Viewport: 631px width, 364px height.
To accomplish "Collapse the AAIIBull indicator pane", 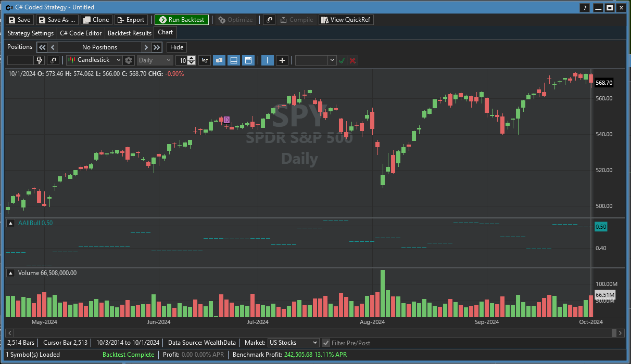I will point(10,223).
